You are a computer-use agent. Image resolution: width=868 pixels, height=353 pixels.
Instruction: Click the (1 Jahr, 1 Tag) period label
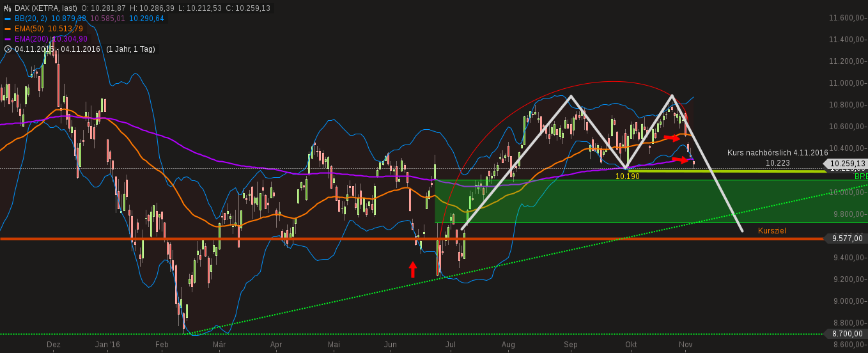130,49
